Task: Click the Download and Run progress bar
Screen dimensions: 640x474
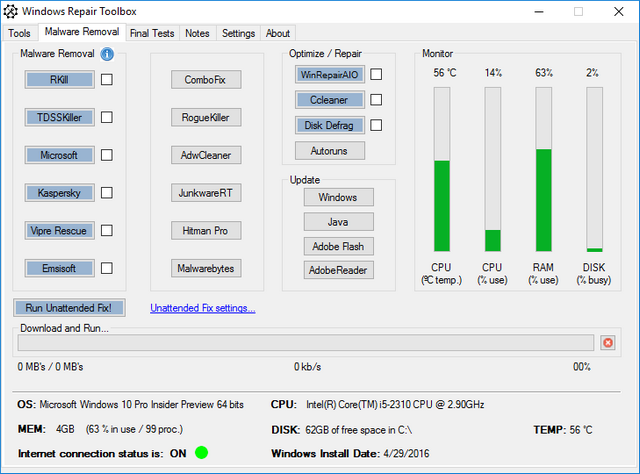Action: point(306,343)
